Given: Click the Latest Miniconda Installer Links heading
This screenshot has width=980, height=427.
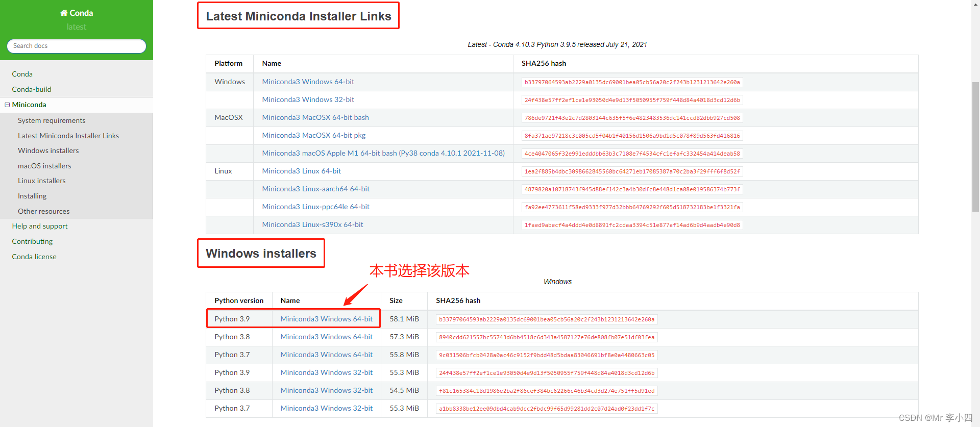Looking at the screenshot, I should pos(299,16).
